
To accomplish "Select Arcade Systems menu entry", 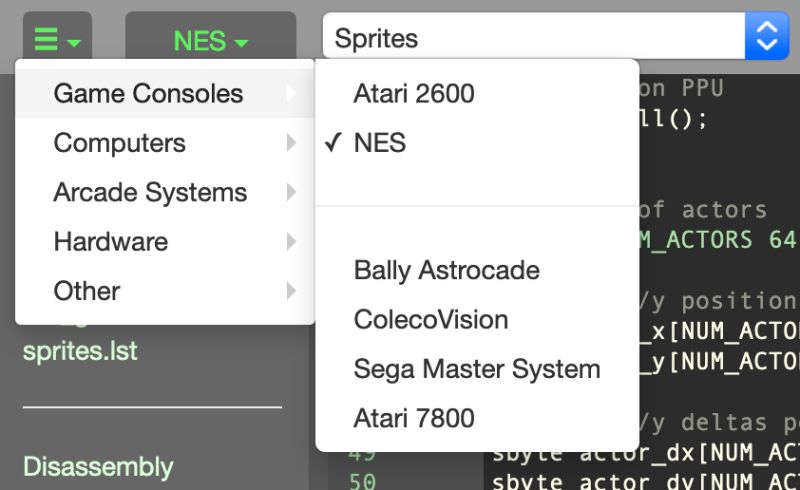I will click(x=165, y=192).
